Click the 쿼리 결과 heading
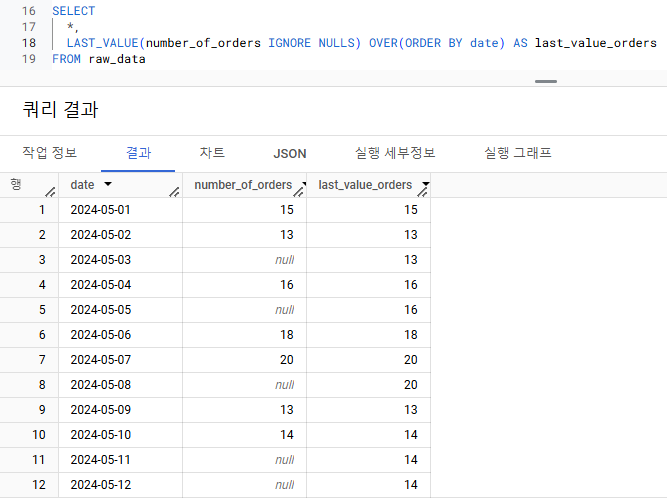This screenshot has height=498, width=667. tap(60, 110)
